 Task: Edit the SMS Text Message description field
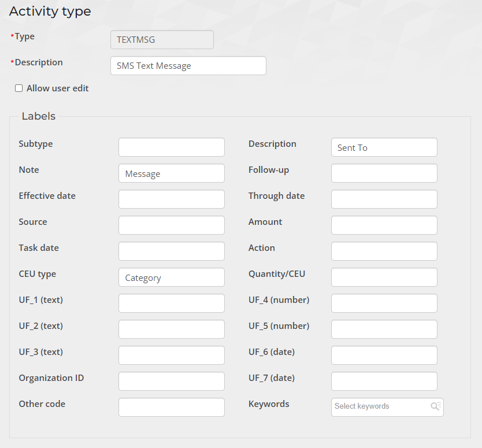pos(188,66)
